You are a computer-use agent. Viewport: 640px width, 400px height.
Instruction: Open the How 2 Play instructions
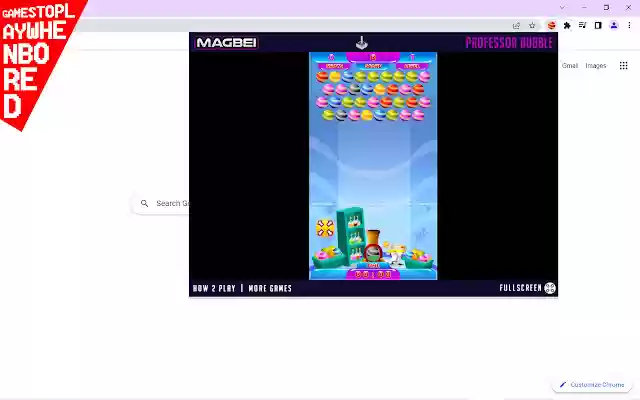coord(214,288)
